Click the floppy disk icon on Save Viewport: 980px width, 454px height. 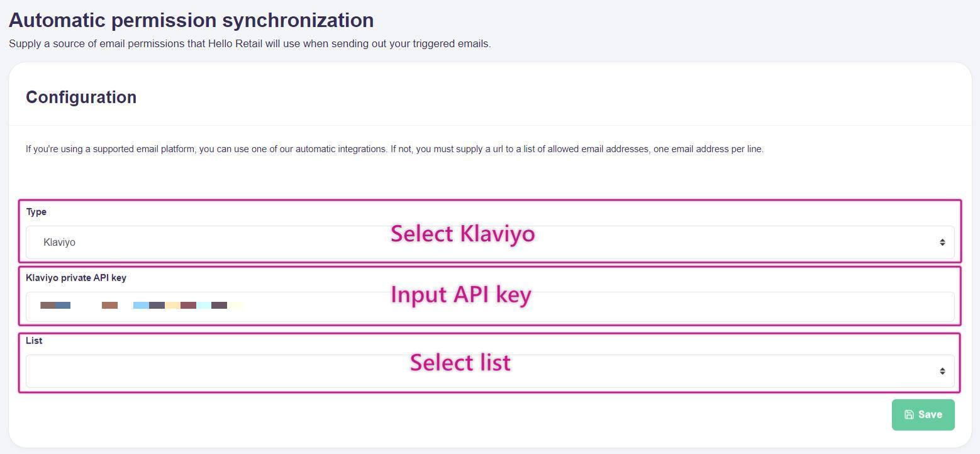coord(909,414)
